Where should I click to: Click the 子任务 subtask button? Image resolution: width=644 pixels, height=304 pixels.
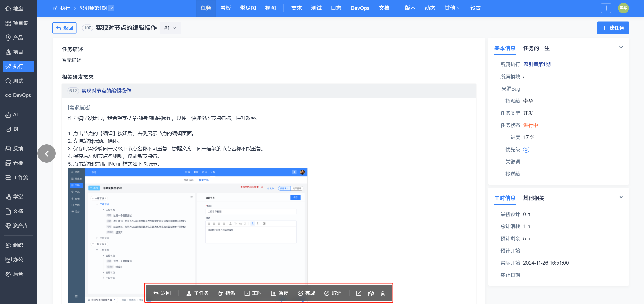point(198,293)
